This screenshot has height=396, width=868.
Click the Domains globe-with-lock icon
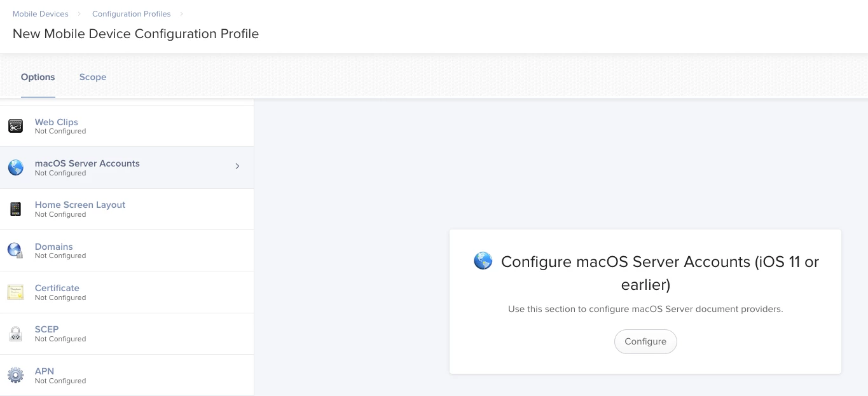pyautogui.click(x=15, y=250)
